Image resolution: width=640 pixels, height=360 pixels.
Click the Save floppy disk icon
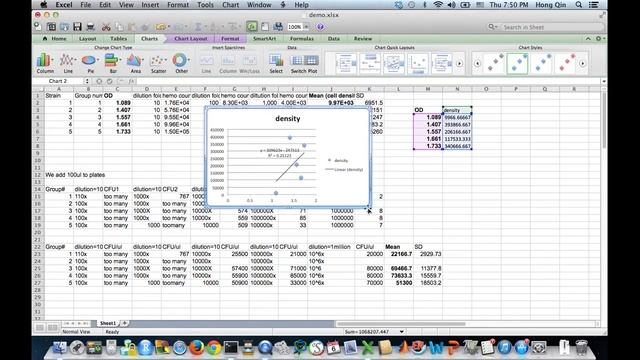coord(77,27)
